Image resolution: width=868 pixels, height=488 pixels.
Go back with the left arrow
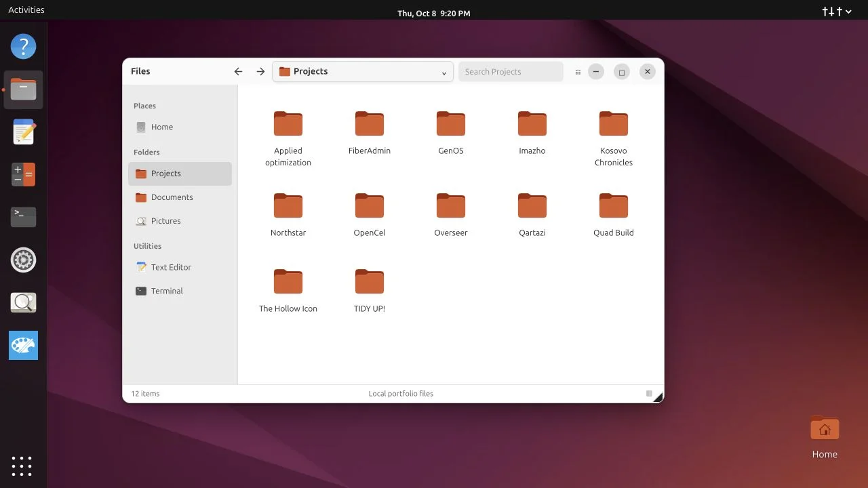238,72
